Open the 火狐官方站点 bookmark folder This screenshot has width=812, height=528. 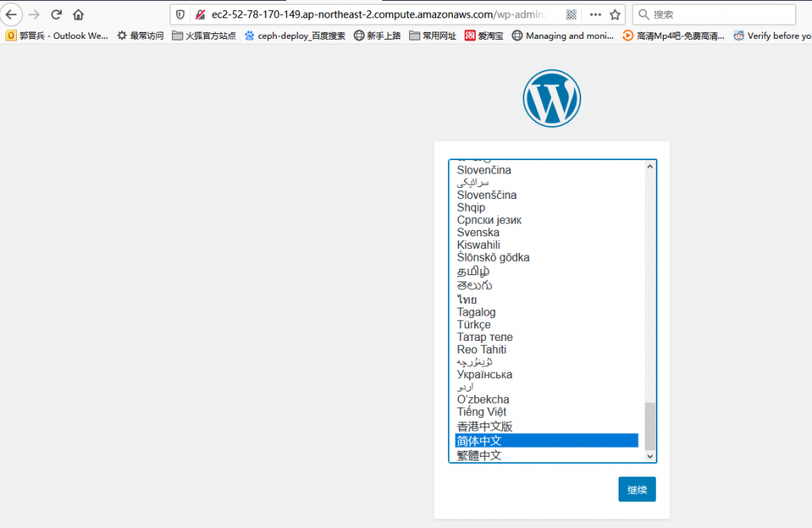[x=204, y=36]
